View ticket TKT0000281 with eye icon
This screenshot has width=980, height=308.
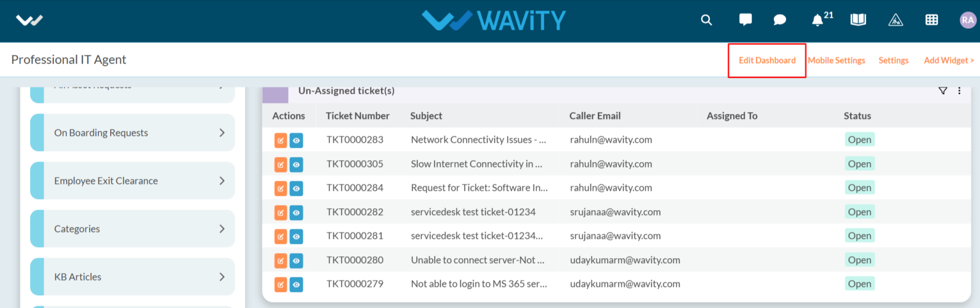[x=296, y=237]
